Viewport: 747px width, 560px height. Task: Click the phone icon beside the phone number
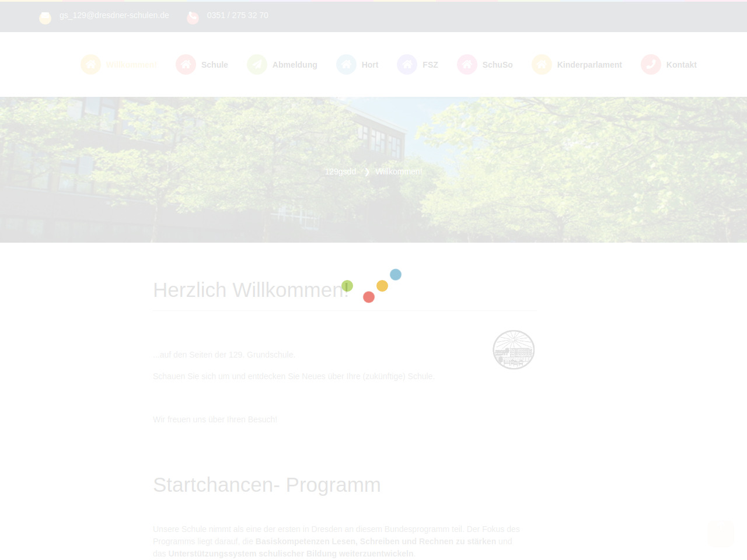[x=193, y=18]
